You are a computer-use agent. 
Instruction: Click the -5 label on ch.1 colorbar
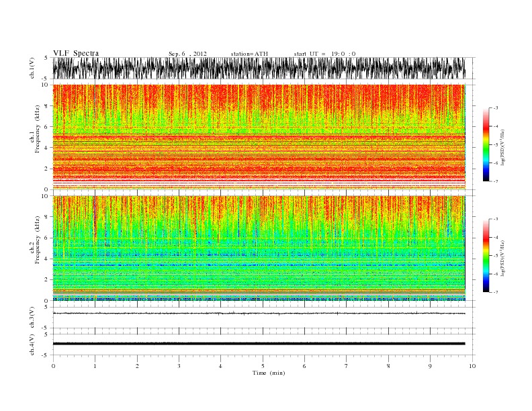point(495,145)
